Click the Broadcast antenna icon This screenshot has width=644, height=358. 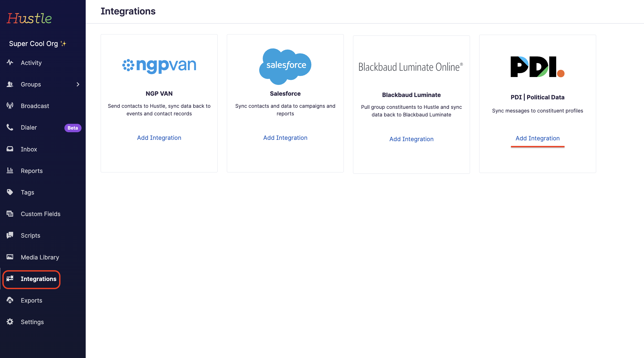click(x=10, y=106)
